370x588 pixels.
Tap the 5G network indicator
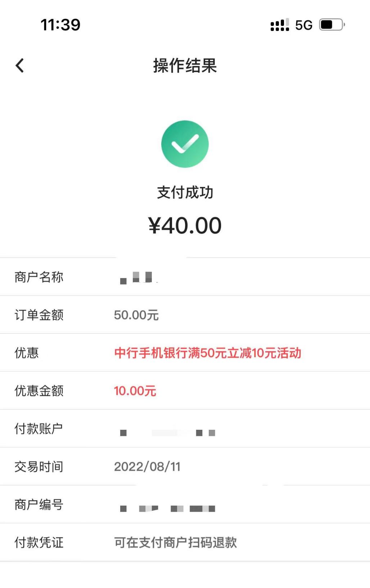click(x=304, y=25)
